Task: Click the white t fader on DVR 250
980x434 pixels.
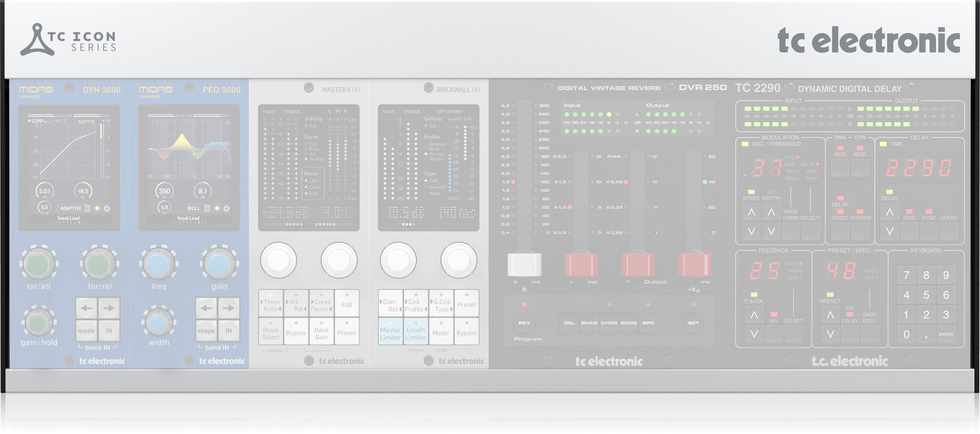Action: [x=524, y=265]
